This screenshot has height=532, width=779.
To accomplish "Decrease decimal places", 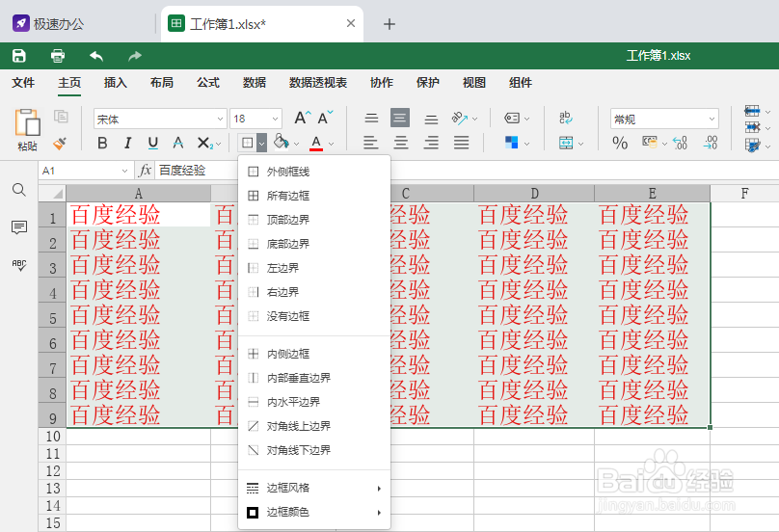I will [x=711, y=143].
